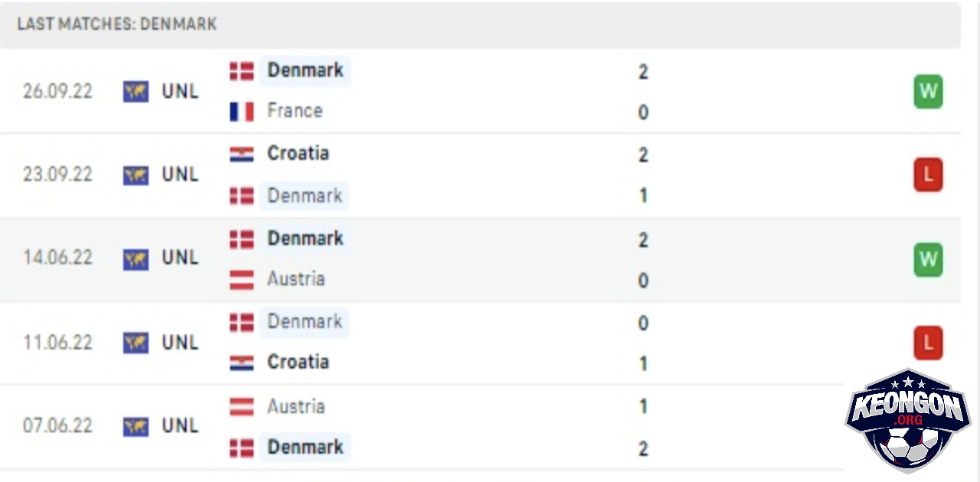Viewport: 980px width, 482px height.
Task: Click Denmark flag in 26.09.22 match
Action: (241, 72)
